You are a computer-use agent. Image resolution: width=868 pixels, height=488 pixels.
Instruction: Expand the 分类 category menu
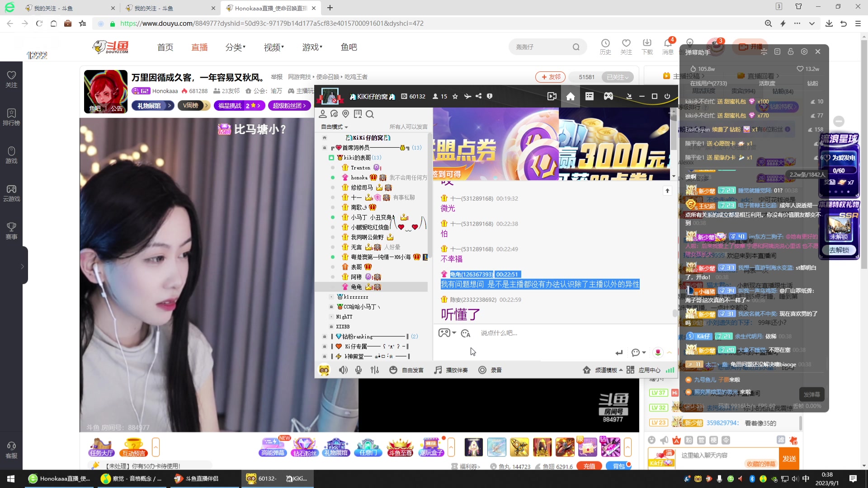236,47
